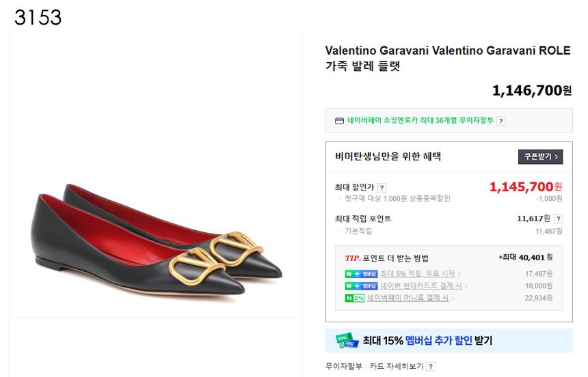Click the N 2% badge for 네이버페이 머니
The height and width of the screenshot is (377, 588).
pyautogui.click(x=354, y=298)
